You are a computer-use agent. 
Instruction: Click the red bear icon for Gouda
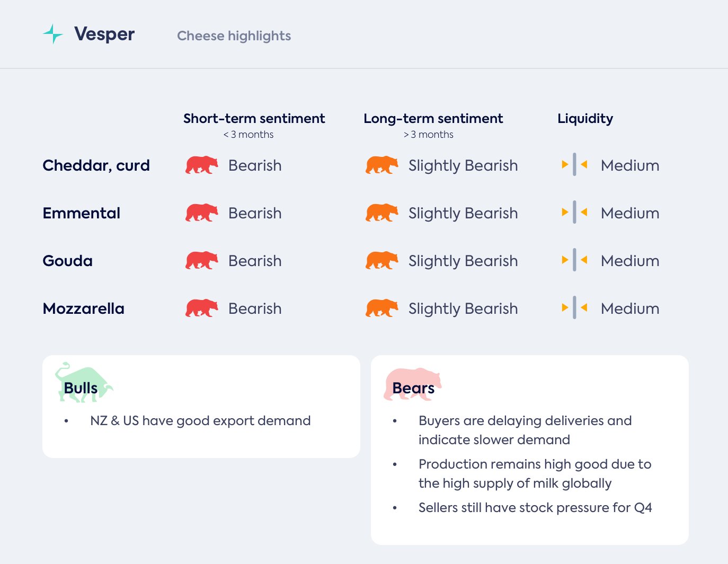pyautogui.click(x=201, y=261)
